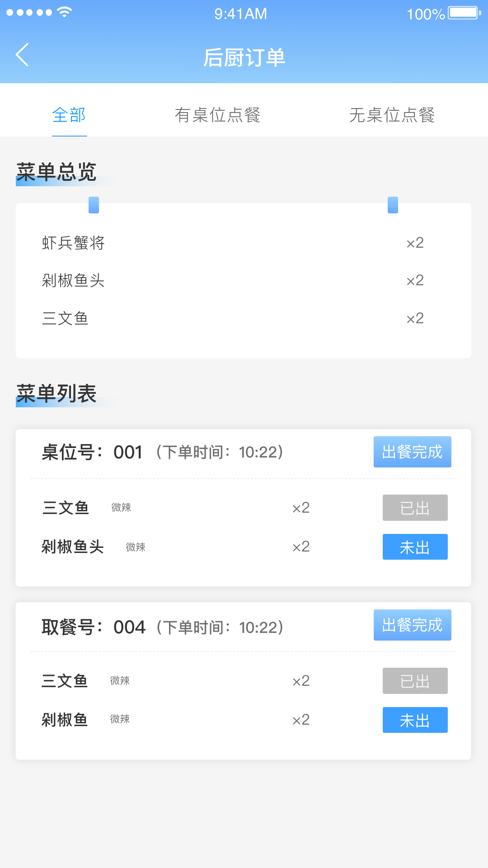Select the 无桌位点餐 tab
488x868 pixels.
click(x=392, y=115)
